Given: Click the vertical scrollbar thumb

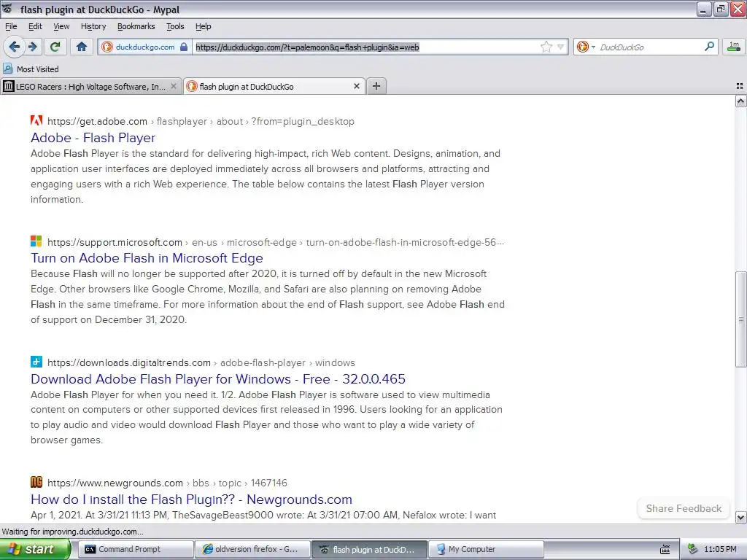Looking at the screenshot, I should 741,319.
